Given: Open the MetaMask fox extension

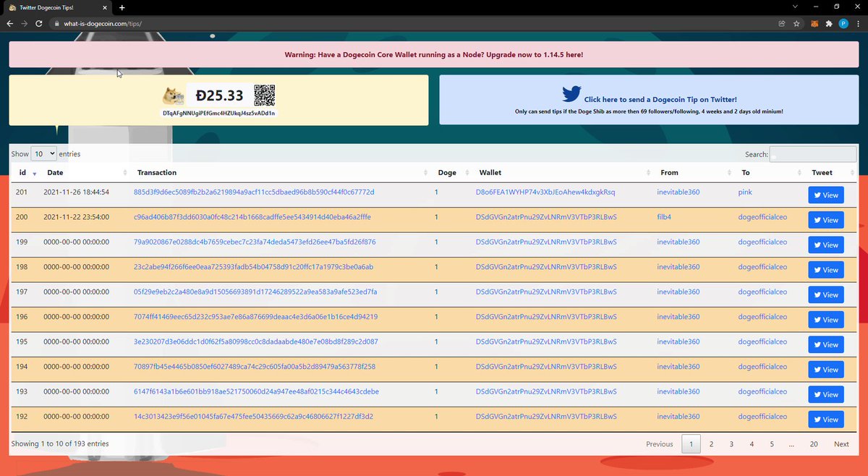Looking at the screenshot, I should click(x=813, y=23).
